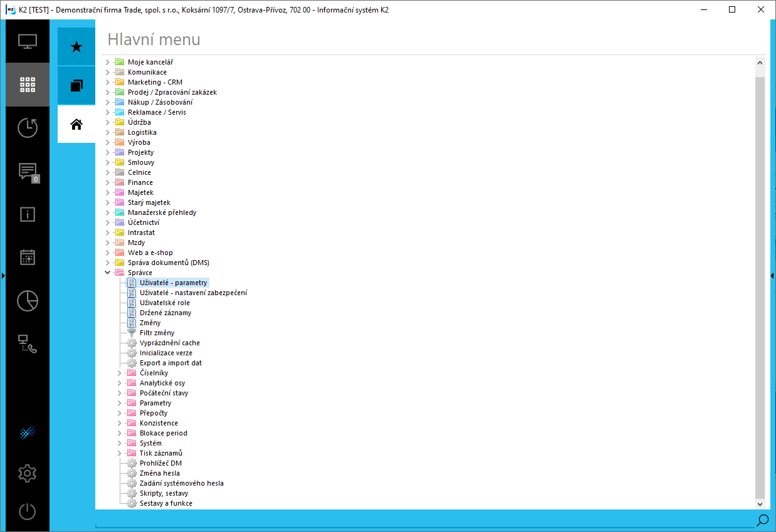Collapse the Správce tree node
Image resolution: width=776 pixels, height=532 pixels.
(x=108, y=273)
